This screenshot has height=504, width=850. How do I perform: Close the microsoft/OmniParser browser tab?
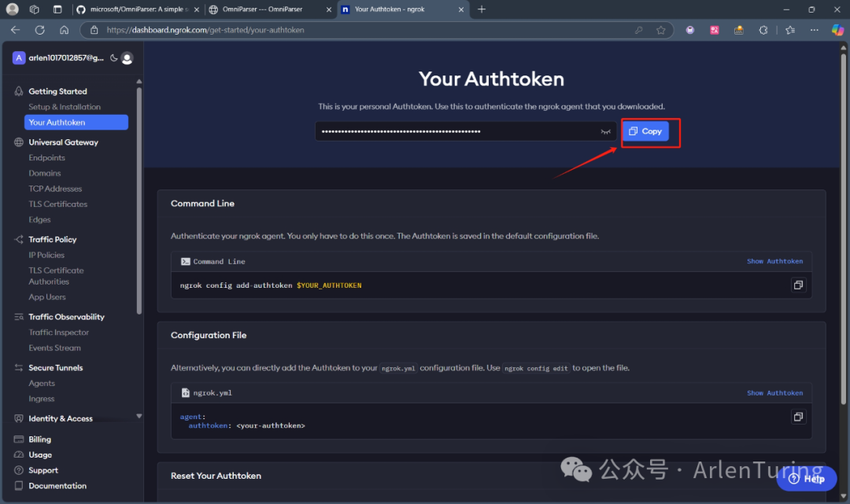[x=197, y=9]
